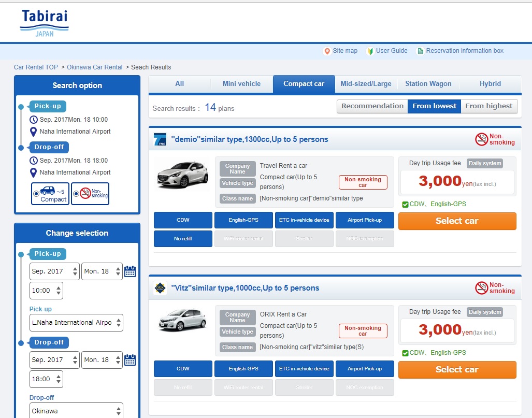Click the pick-up clock icon in Search option
The width and height of the screenshot is (532, 418).
click(x=34, y=120)
